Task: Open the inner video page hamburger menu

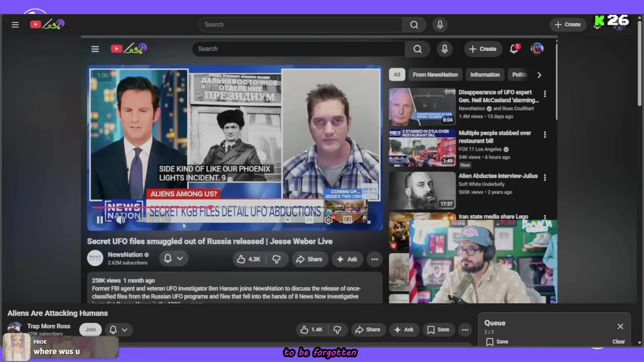Action: click(x=95, y=49)
